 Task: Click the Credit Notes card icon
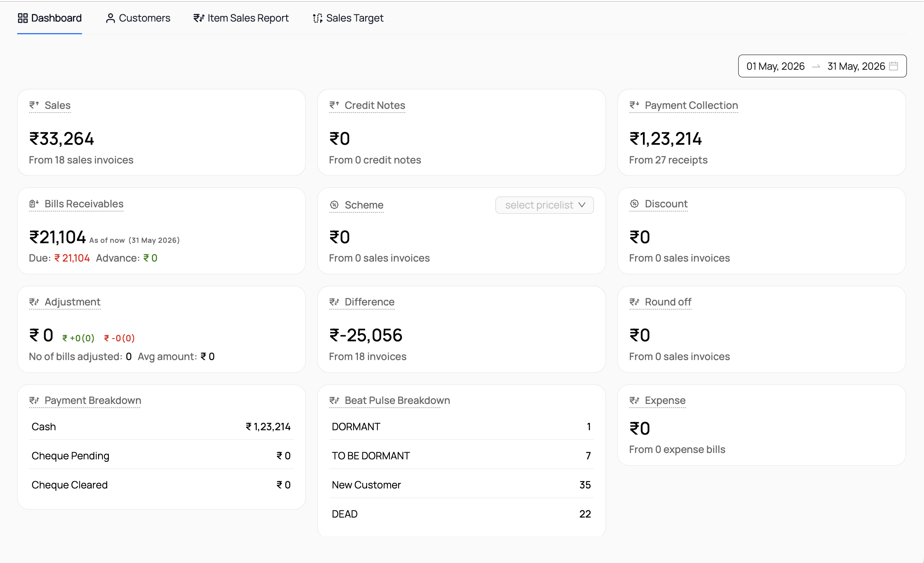point(334,105)
